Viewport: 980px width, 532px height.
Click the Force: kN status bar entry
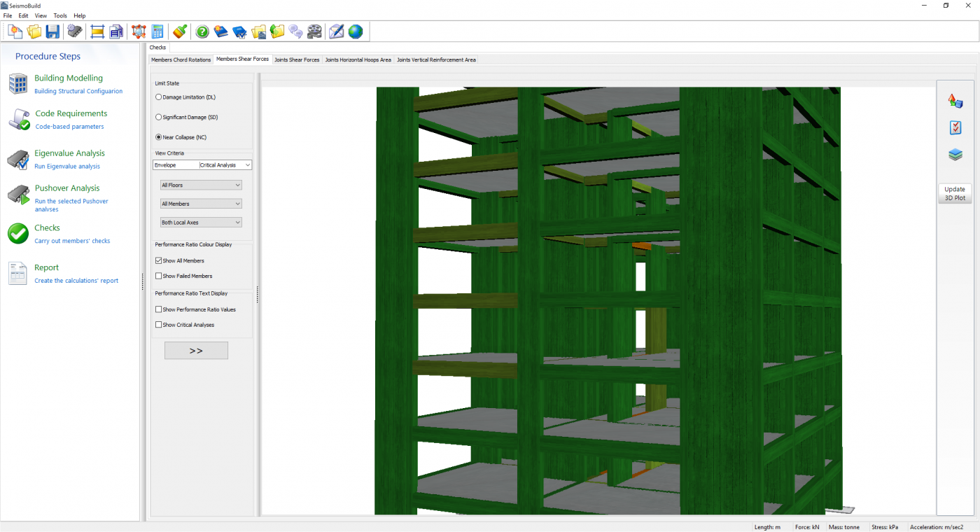(806, 527)
